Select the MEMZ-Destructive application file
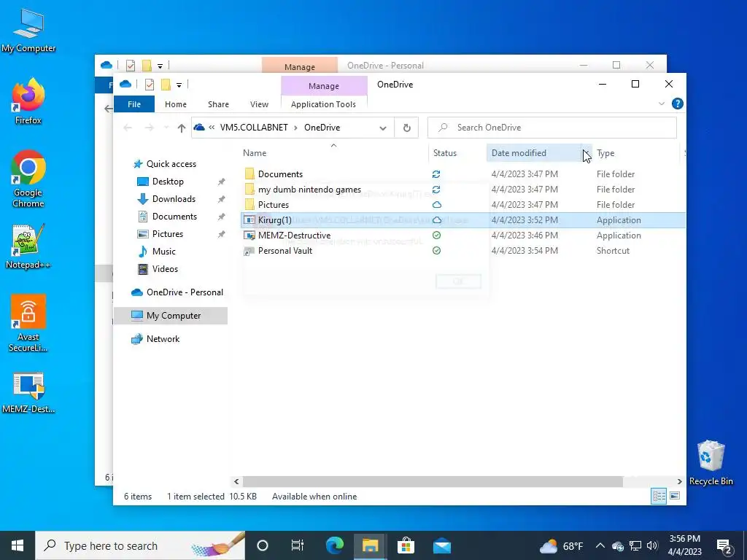 (294, 236)
